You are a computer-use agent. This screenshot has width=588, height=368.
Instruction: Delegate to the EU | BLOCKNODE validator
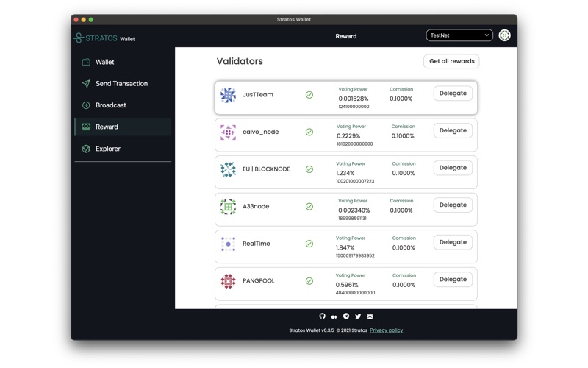(x=453, y=168)
